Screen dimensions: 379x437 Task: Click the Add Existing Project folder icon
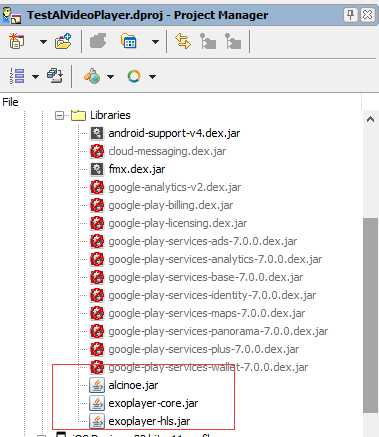63,41
